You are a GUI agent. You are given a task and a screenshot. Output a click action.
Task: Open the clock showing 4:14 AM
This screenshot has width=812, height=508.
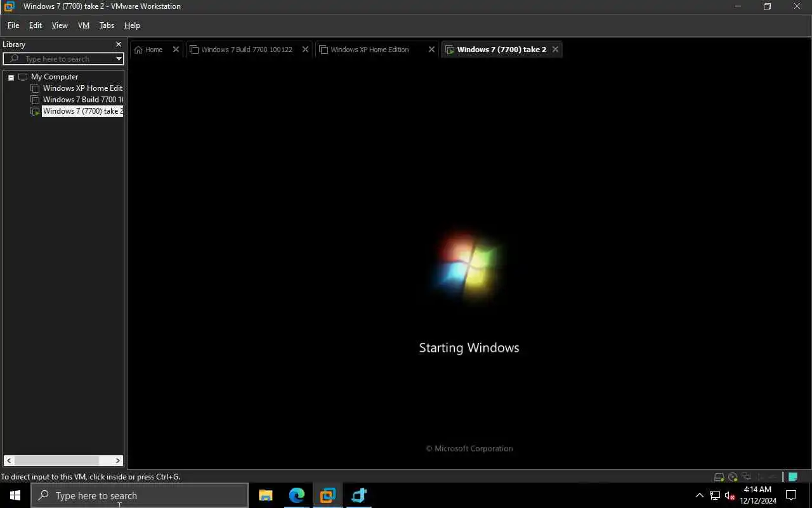pos(757,495)
